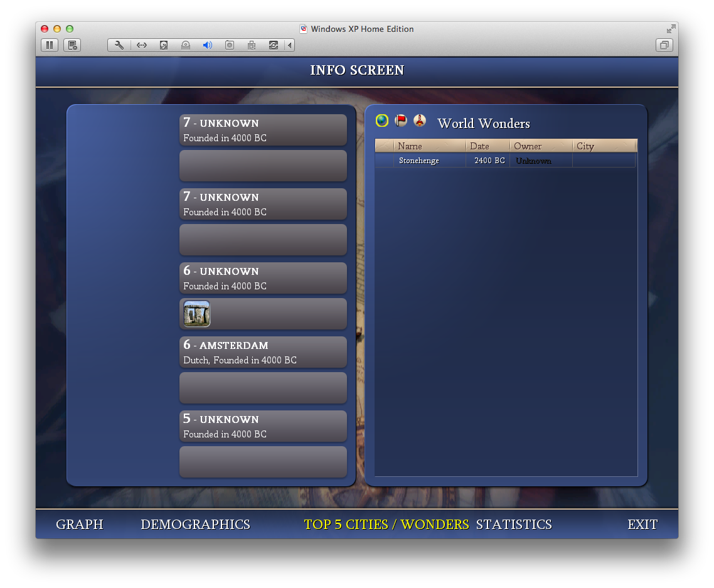Click the window view mode button at top right
The width and height of the screenshot is (714, 588).
point(664,45)
